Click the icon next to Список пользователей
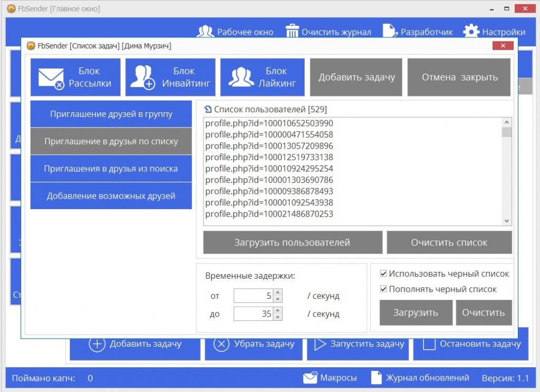This screenshot has height=392, width=540. click(208, 110)
